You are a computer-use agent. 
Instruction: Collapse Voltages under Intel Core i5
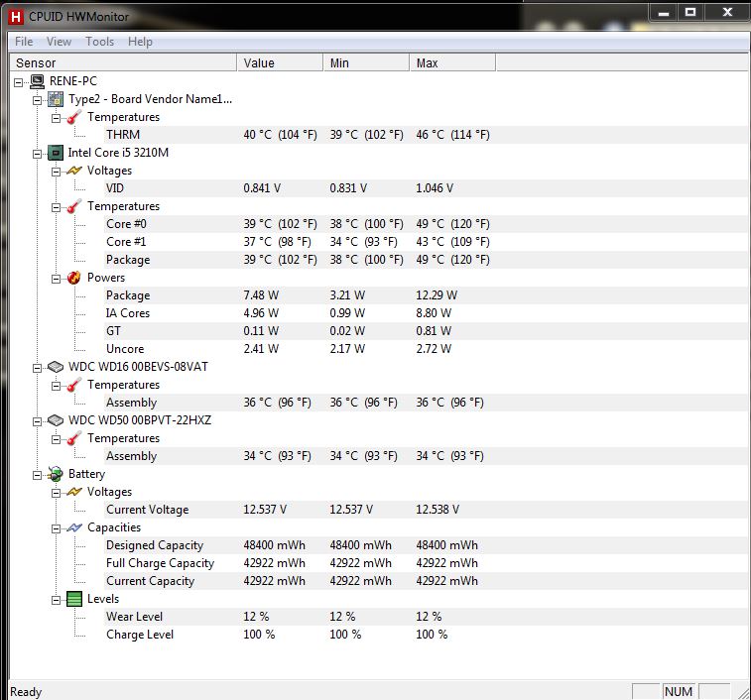pyautogui.click(x=56, y=172)
